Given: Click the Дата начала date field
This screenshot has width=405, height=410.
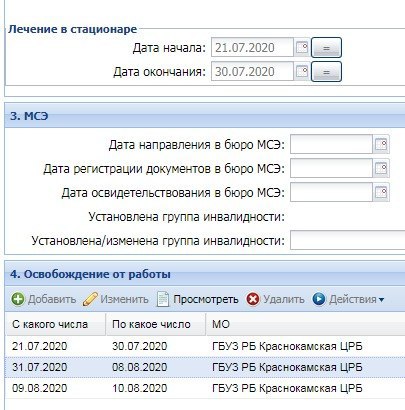Looking at the screenshot, I should pos(252,47).
